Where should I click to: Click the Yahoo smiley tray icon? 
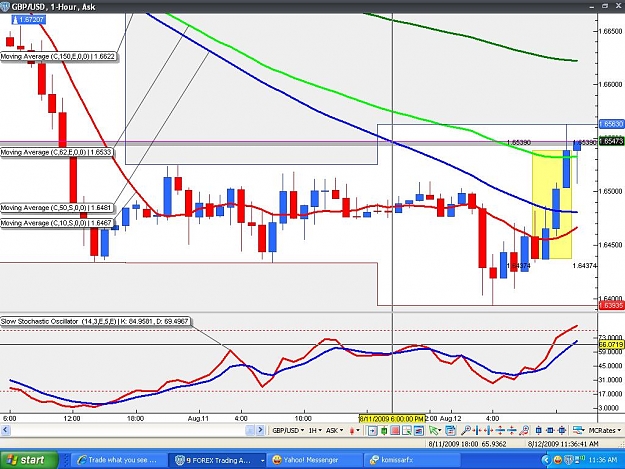(x=558, y=460)
